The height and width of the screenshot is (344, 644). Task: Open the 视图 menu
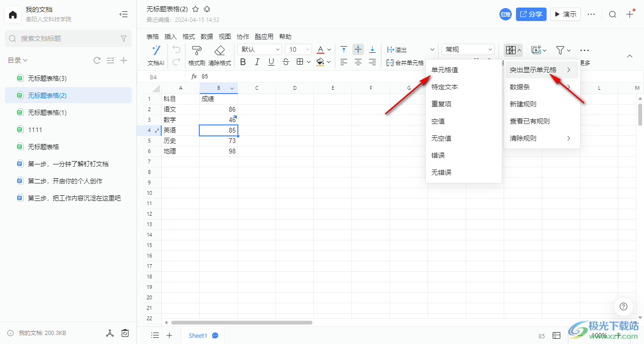(x=225, y=37)
